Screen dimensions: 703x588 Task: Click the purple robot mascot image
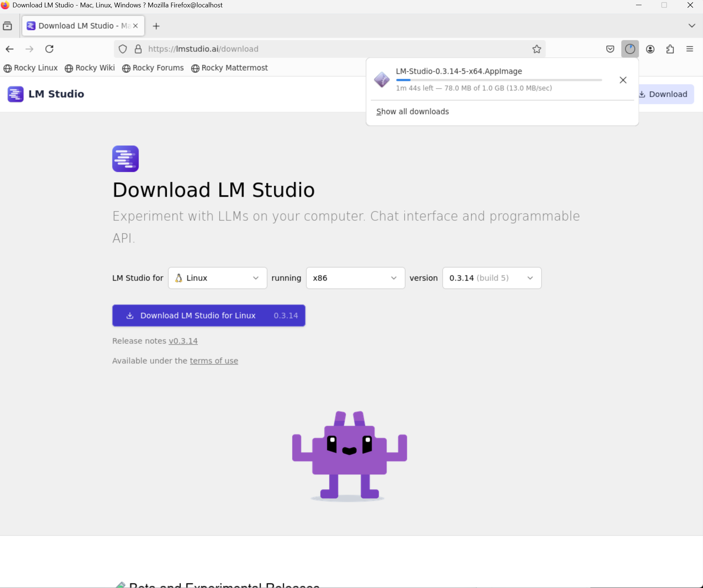(x=349, y=456)
